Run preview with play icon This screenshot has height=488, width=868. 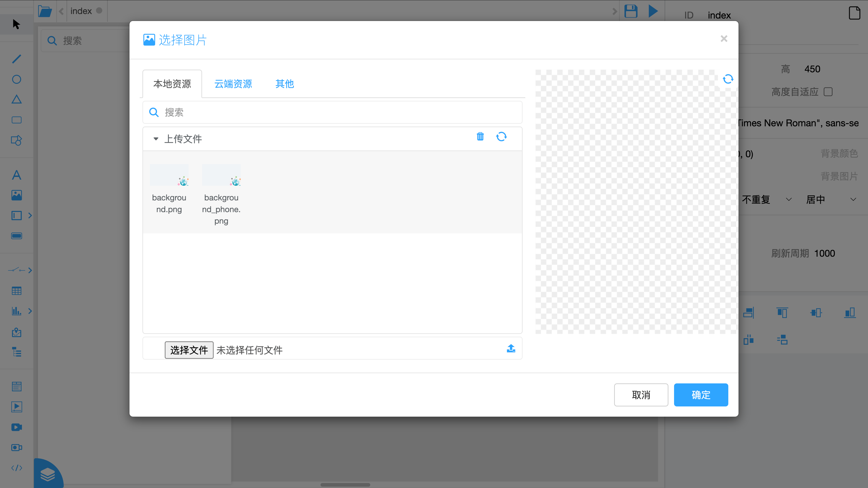[653, 11]
